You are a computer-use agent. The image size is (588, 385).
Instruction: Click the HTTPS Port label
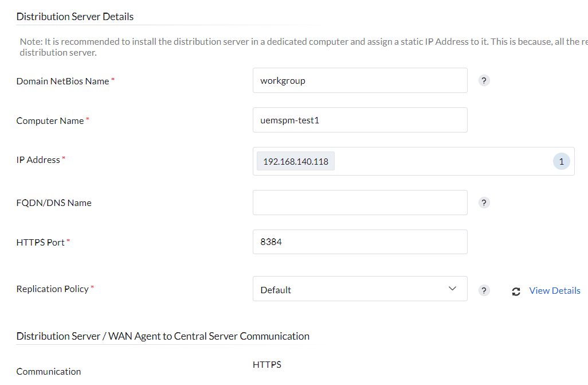click(40, 243)
